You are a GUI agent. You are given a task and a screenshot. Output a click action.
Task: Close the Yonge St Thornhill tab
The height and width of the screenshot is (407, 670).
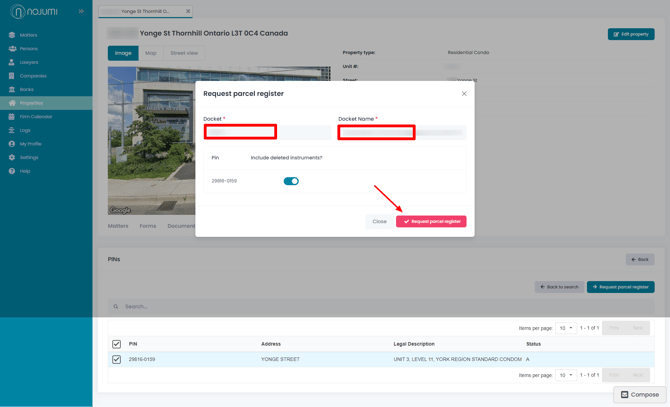(188, 12)
